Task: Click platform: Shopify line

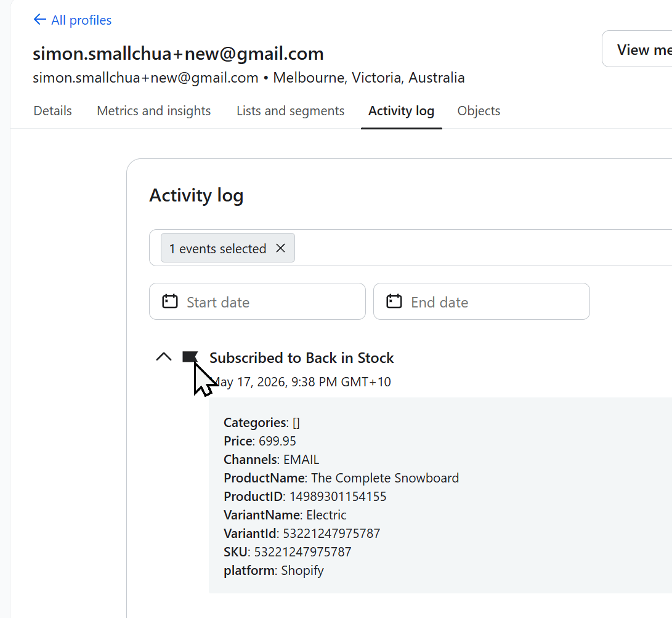Action: (273, 571)
